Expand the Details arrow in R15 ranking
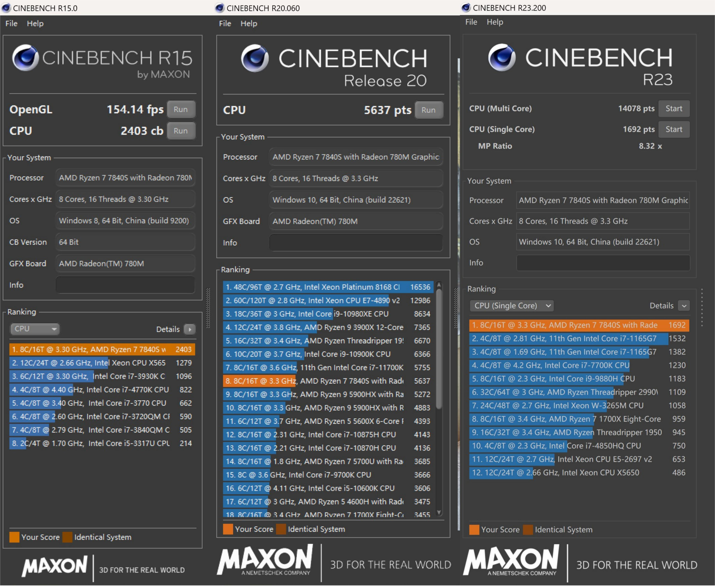Screen dimensions: 715x588 [x=190, y=329]
